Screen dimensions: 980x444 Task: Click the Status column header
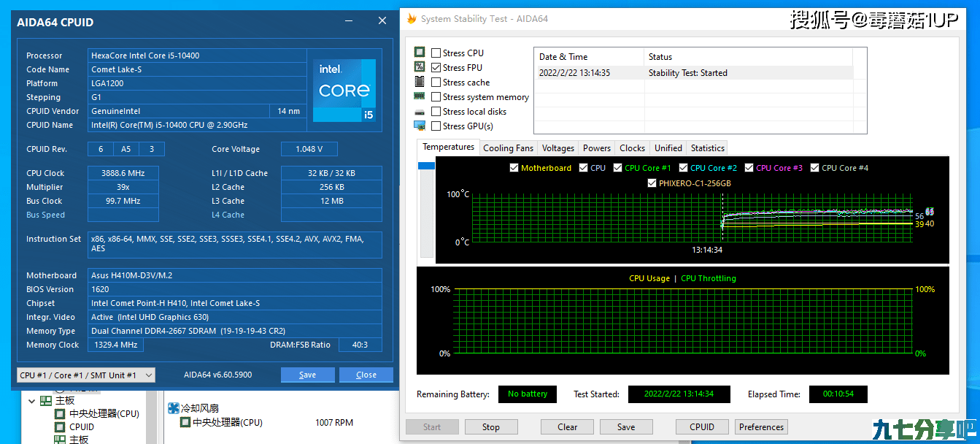pos(749,57)
